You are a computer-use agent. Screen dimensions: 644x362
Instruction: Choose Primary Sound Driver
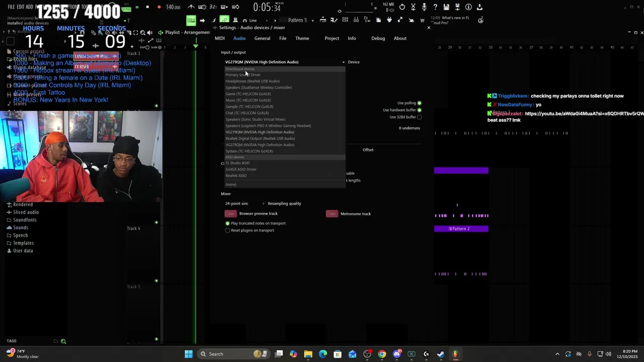[x=285, y=75]
